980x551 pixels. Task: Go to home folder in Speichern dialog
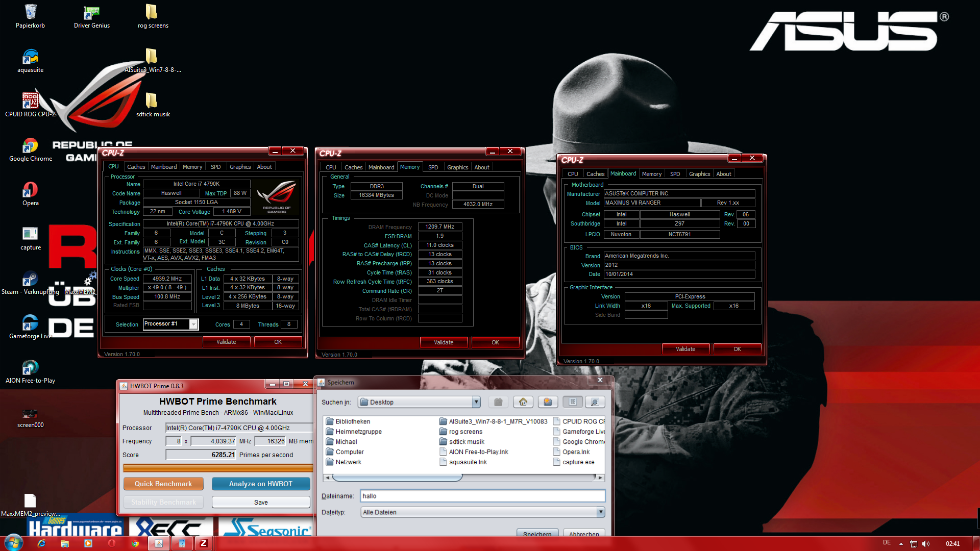[523, 402]
